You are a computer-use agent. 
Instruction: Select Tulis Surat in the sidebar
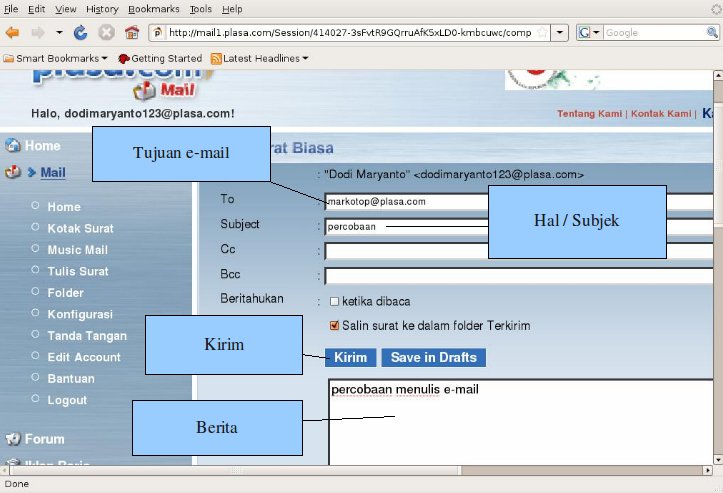78,271
